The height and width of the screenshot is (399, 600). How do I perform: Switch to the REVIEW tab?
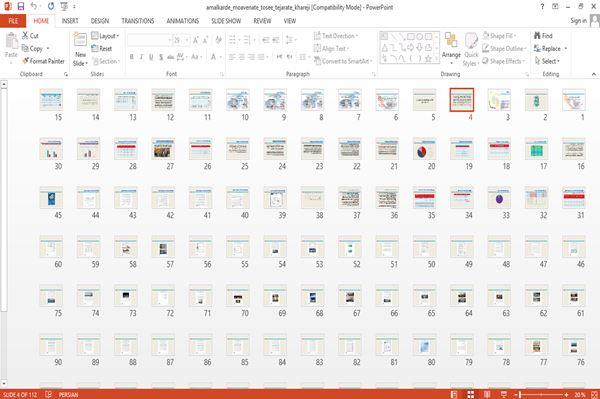[x=262, y=21]
